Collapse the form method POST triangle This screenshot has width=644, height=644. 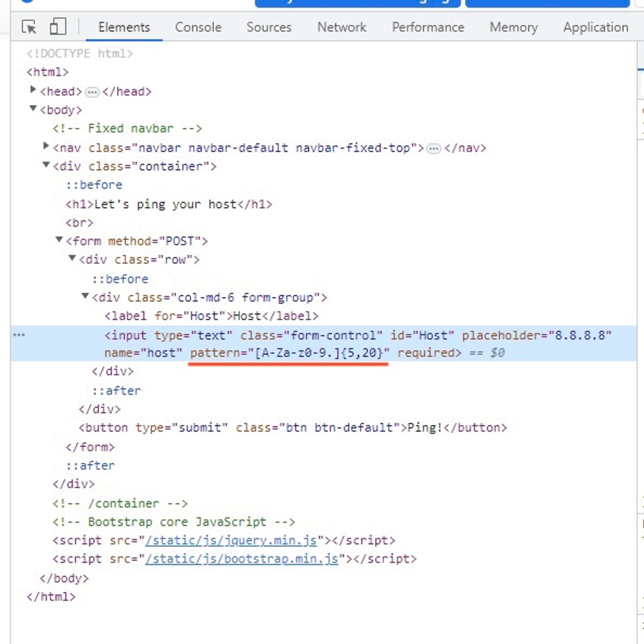(59, 239)
